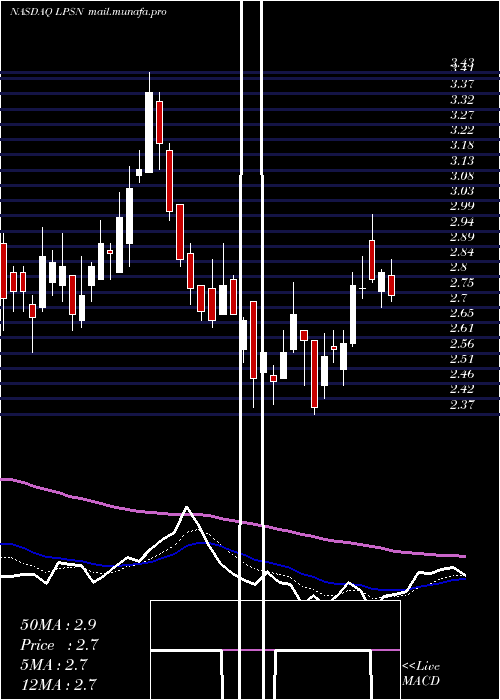Click the 2.84 price axis label
This screenshot has height=700, width=500.
[462, 252]
